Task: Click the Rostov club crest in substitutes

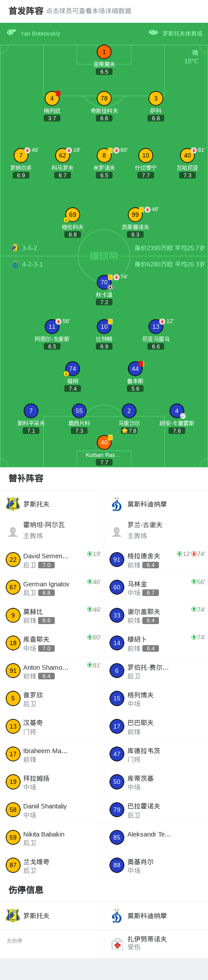Action: (13, 504)
